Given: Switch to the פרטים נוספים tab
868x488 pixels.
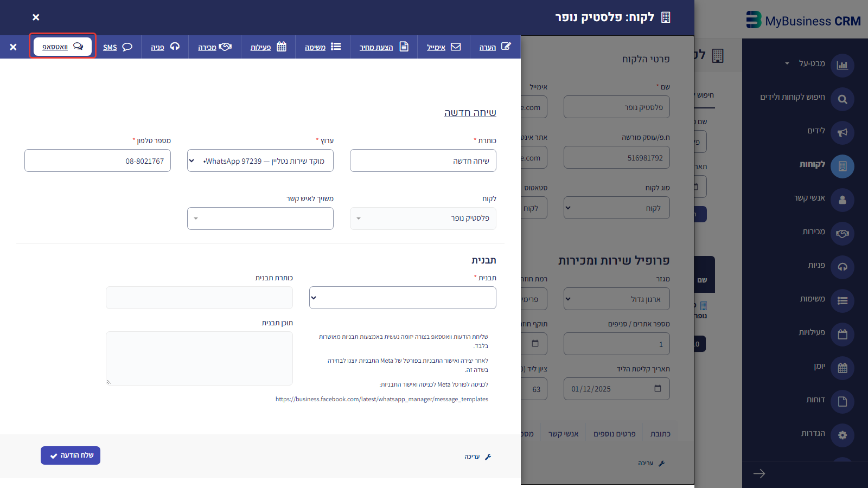Looking at the screenshot, I should point(614,434).
